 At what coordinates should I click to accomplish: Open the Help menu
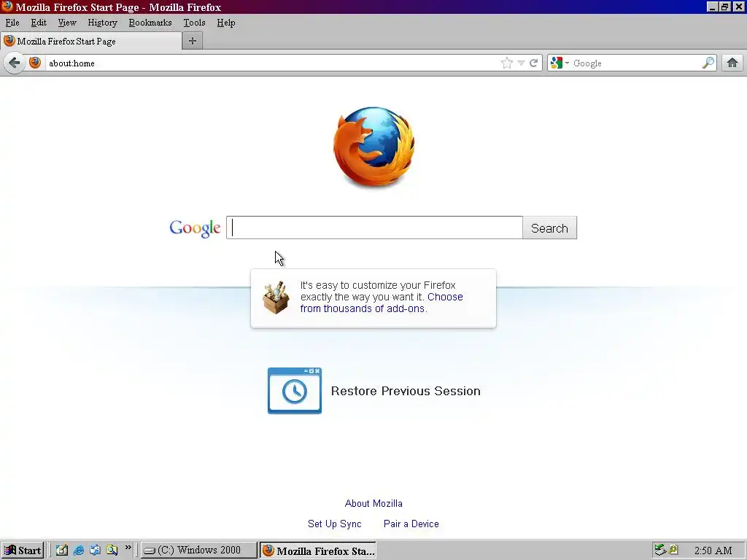[x=226, y=23]
